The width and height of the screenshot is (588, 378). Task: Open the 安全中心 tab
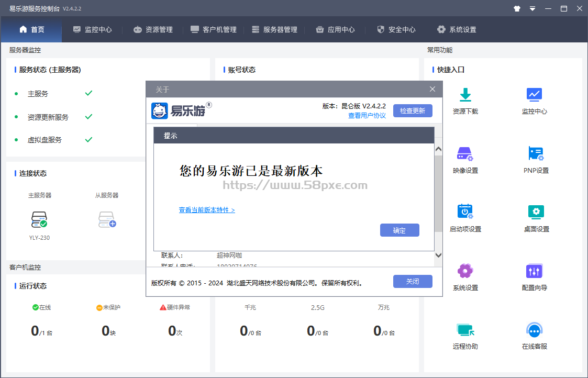[x=396, y=29]
